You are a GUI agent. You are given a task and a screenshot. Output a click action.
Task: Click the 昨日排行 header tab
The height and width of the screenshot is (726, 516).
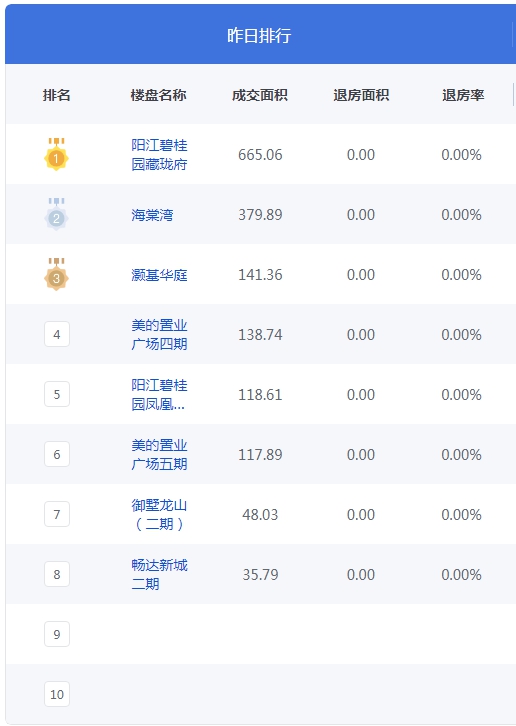[x=259, y=35]
